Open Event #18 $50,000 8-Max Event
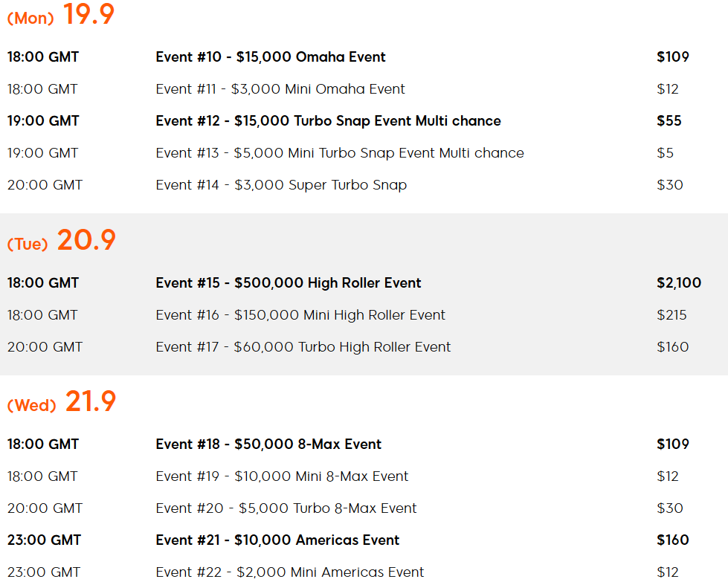Viewport: 728px width, 582px height. click(268, 444)
